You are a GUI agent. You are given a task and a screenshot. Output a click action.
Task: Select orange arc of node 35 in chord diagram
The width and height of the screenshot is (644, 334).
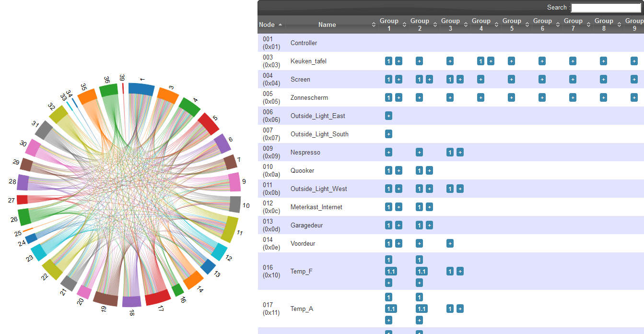pos(87,96)
